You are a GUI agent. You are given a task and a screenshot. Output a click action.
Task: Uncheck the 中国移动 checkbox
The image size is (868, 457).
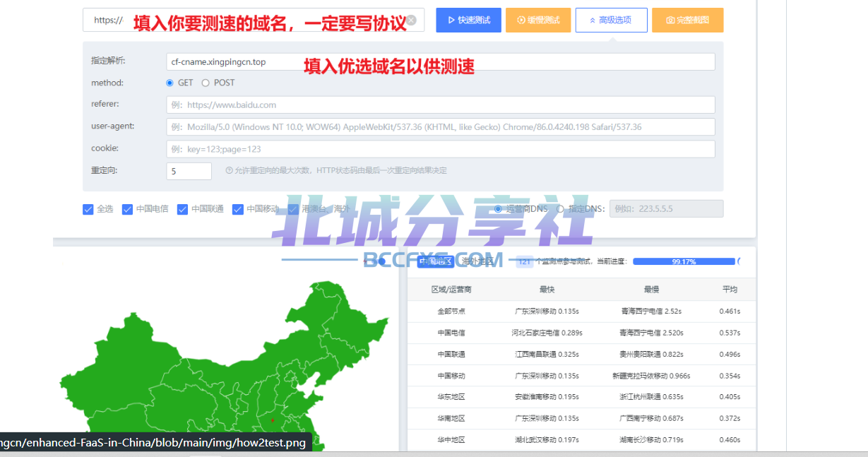tap(238, 209)
